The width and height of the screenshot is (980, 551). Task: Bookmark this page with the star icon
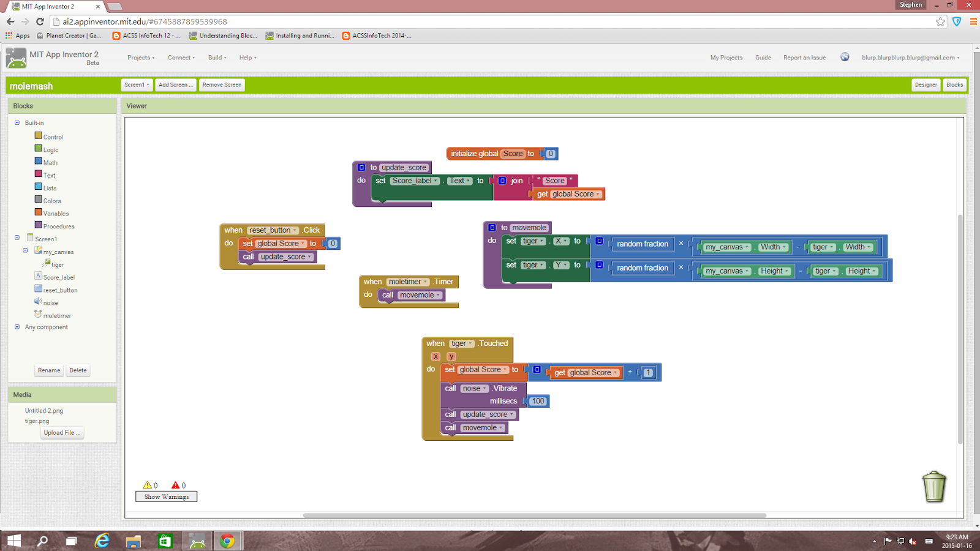(x=940, y=21)
